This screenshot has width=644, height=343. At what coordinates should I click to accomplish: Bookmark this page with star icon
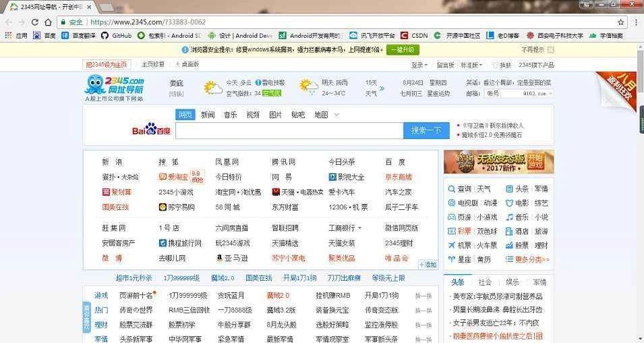click(621, 22)
